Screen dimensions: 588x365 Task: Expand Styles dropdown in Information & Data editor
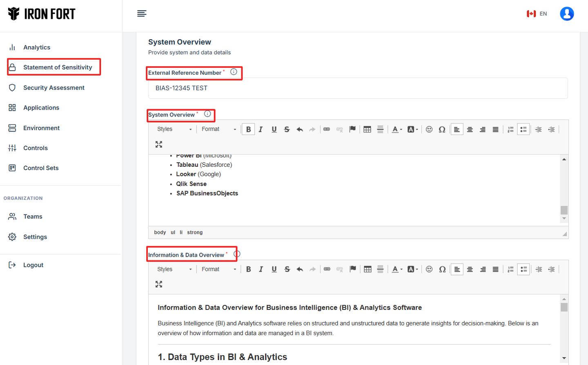tap(174, 269)
